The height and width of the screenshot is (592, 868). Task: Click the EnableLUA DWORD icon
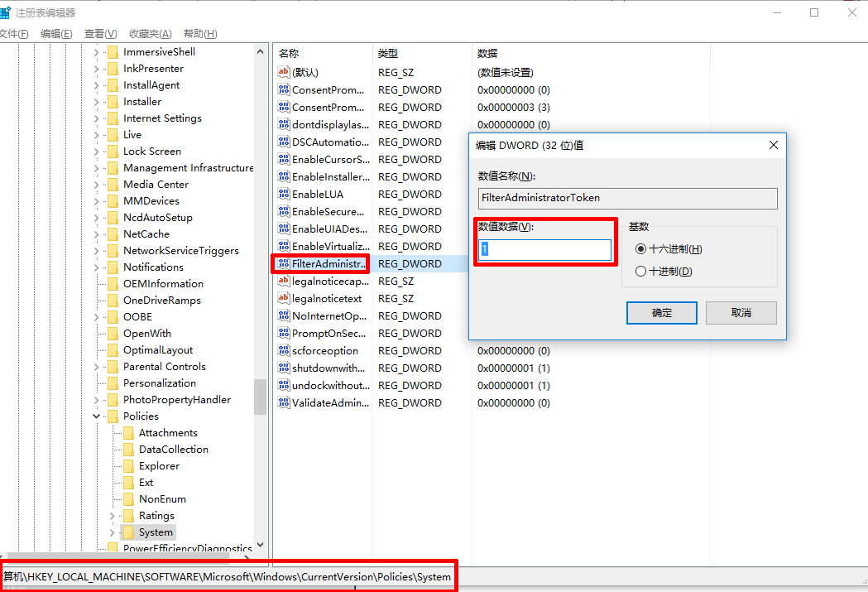(x=282, y=194)
